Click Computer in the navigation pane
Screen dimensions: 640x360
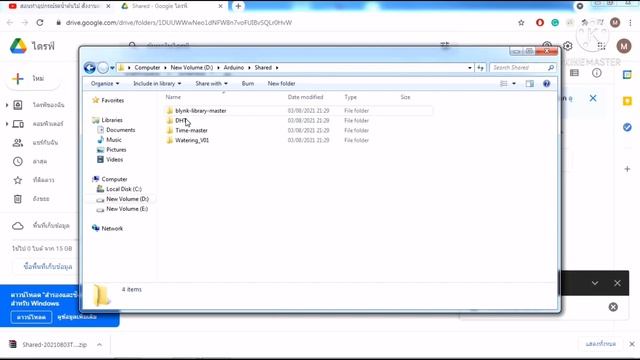point(114,179)
